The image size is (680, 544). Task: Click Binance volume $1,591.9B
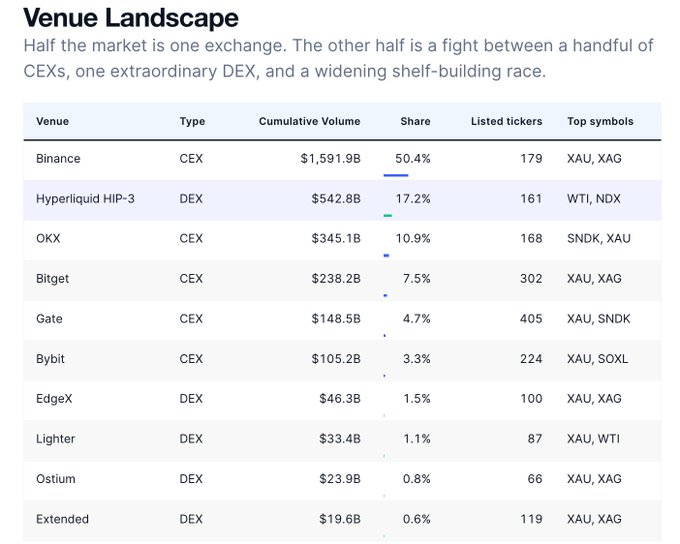point(330,159)
